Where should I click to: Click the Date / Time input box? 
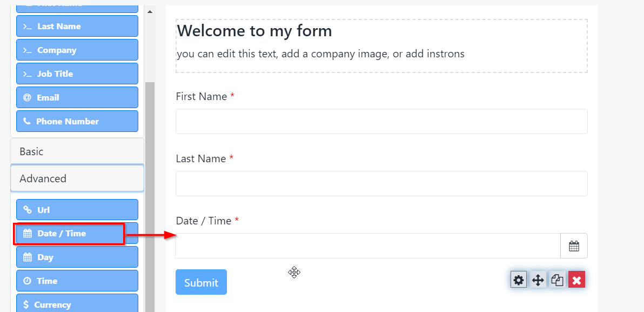click(367, 246)
